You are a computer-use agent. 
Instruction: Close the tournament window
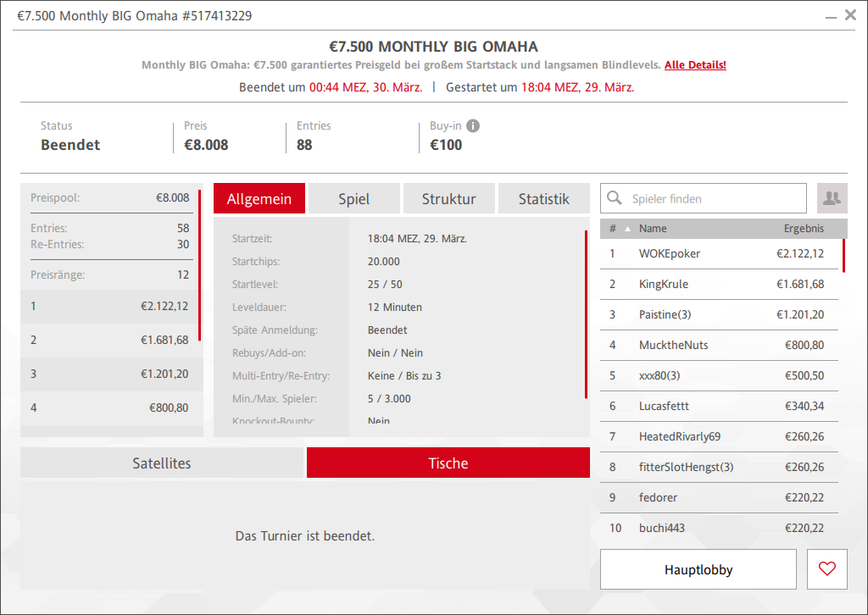tap(850, 15)
